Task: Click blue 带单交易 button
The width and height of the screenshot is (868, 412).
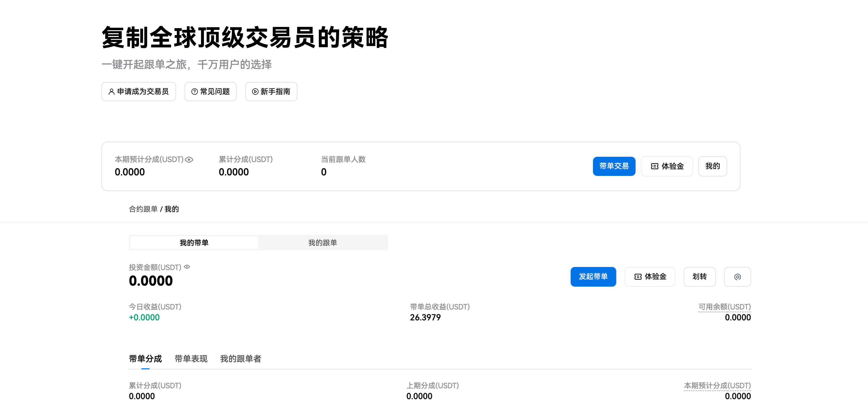Action: (x=614, y=166)
